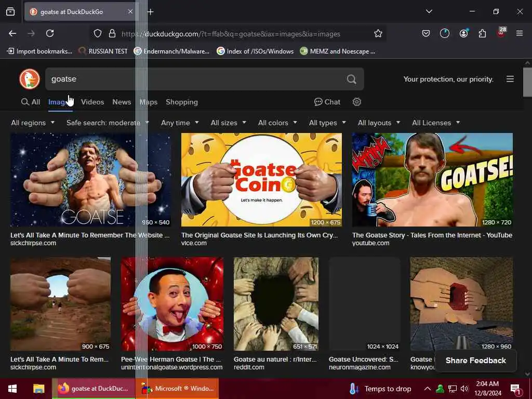Open the search settings gear icon
This screenshot has height=399, width=532.
tap(356, 102)
